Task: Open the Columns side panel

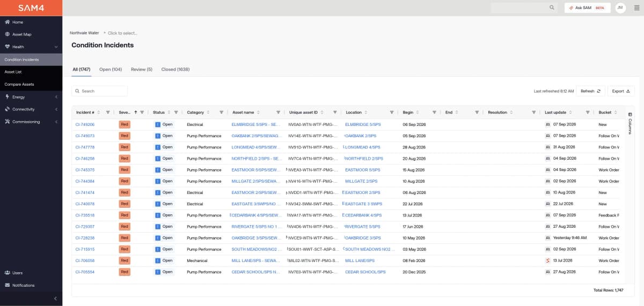Action: tap(630, 123)
